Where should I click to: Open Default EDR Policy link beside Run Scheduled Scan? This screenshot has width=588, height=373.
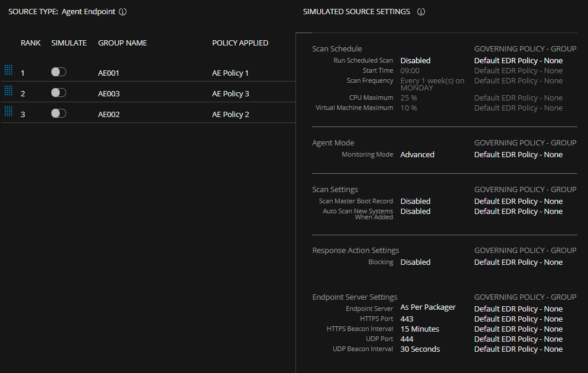(x=518, y=60)
